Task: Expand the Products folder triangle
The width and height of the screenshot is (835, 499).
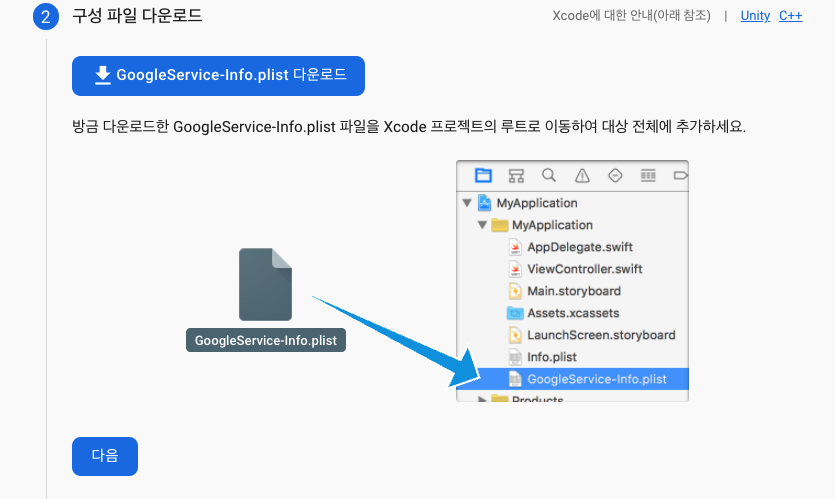Action: pyautogui.click(x=482, y=399)
